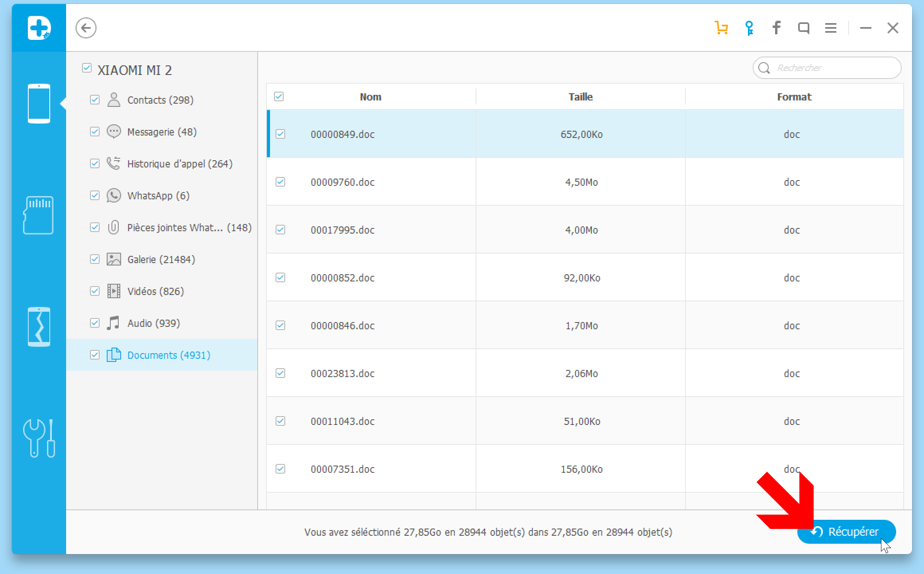Image resolution: width=924 pixels, height=574 pixels.
Task: Toggle the select-all checkbox in table header
Action: (279, 96)
